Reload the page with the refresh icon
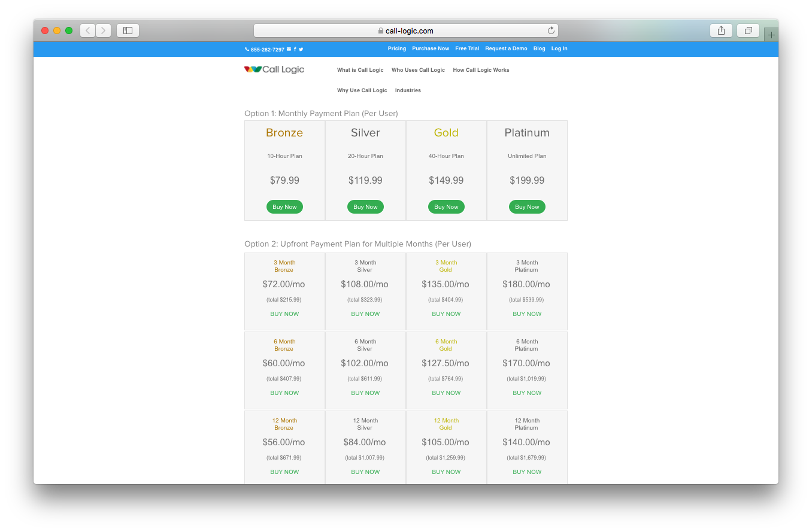 (551, 31)
